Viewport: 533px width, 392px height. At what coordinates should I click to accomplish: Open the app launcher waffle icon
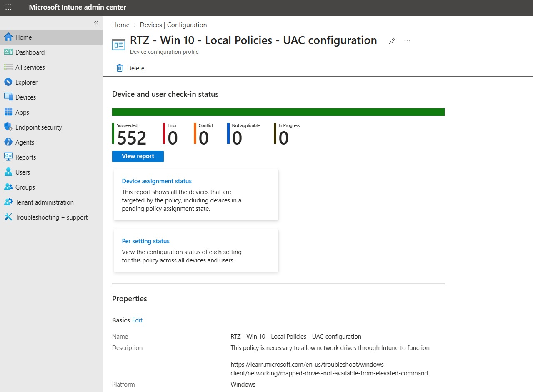[x=8, y=7]
